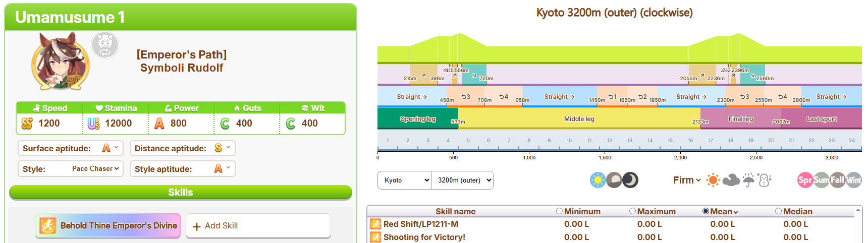Select the Minimum radio button
This screenshot has height=243, width=868.
tap(559, 211)
